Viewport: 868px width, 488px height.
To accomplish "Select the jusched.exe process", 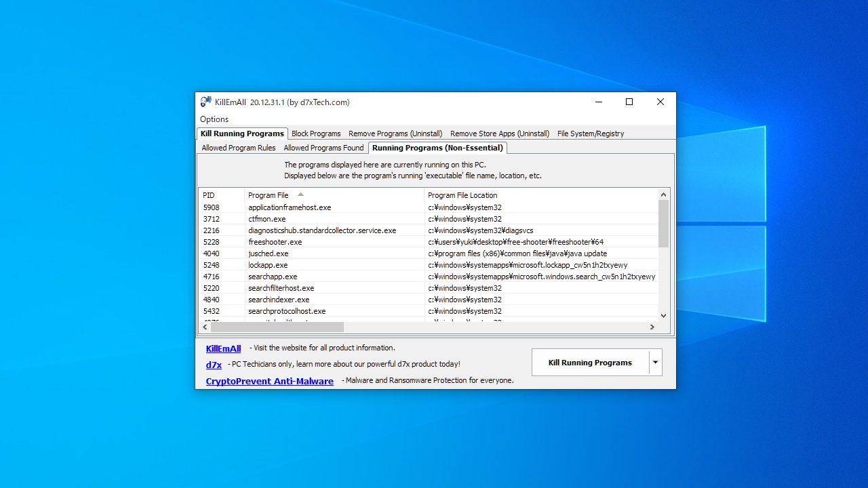I will (x=428, y=253).
